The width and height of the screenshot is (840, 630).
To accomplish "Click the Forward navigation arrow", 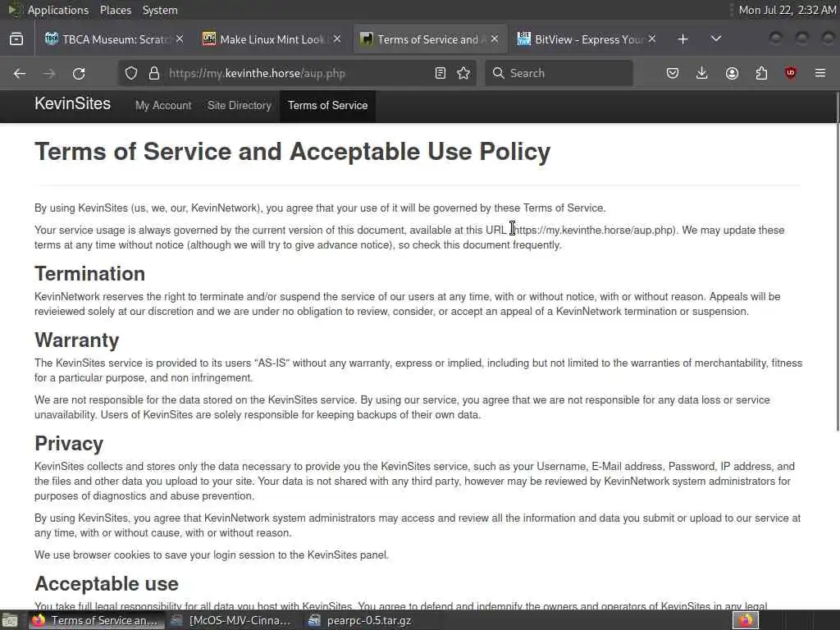I will tap(49, 73).
